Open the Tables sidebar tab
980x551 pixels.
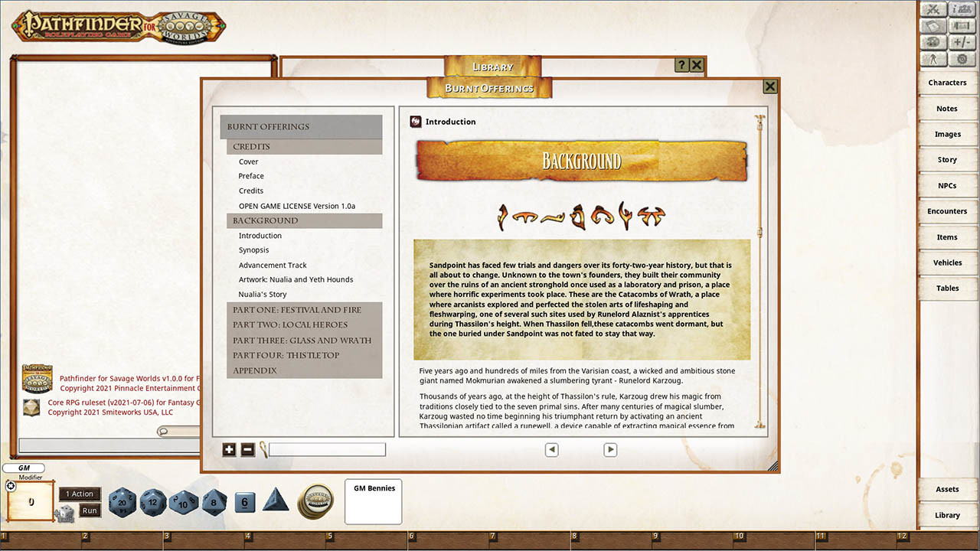click(947, 289)
